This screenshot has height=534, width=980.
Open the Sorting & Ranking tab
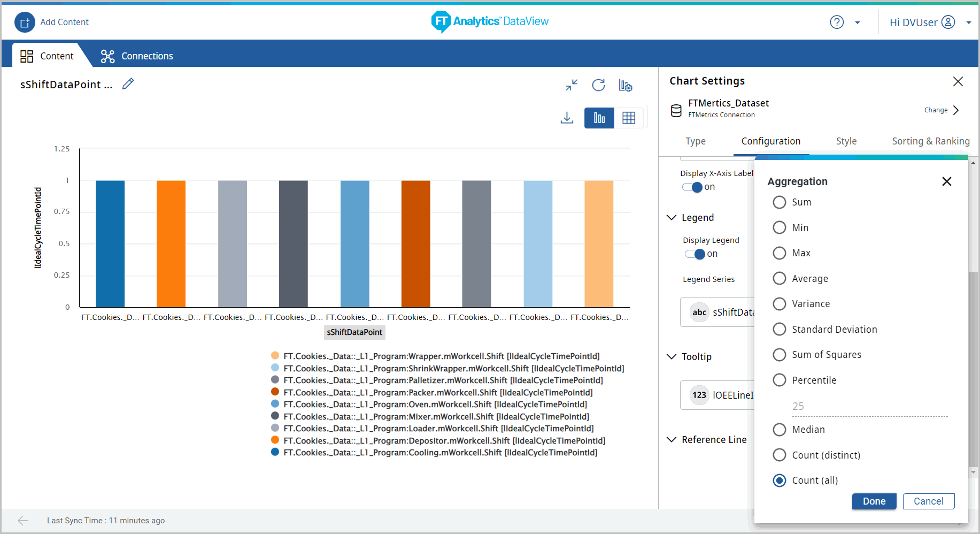tap(930, 141)
